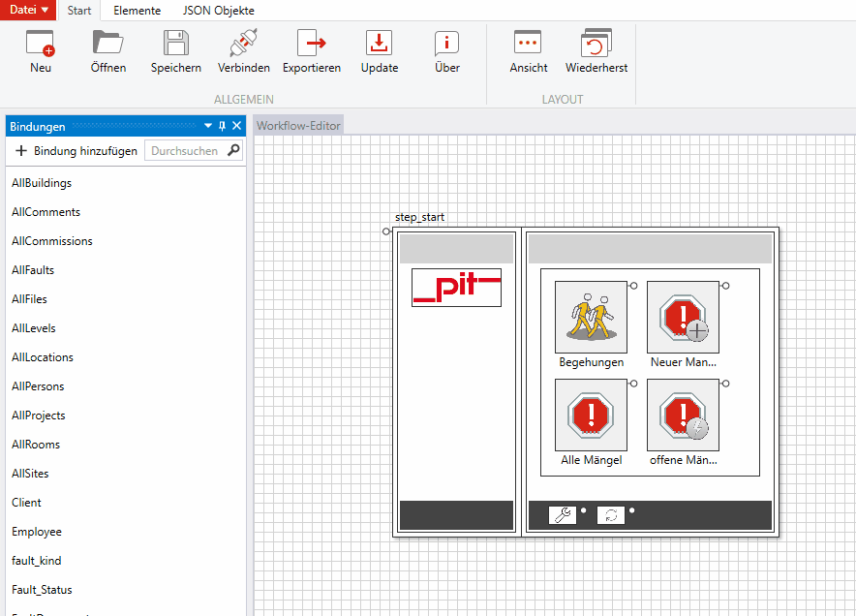Open the Über info icon
This screenshot has height=616, width=856.
pos(446,44)
